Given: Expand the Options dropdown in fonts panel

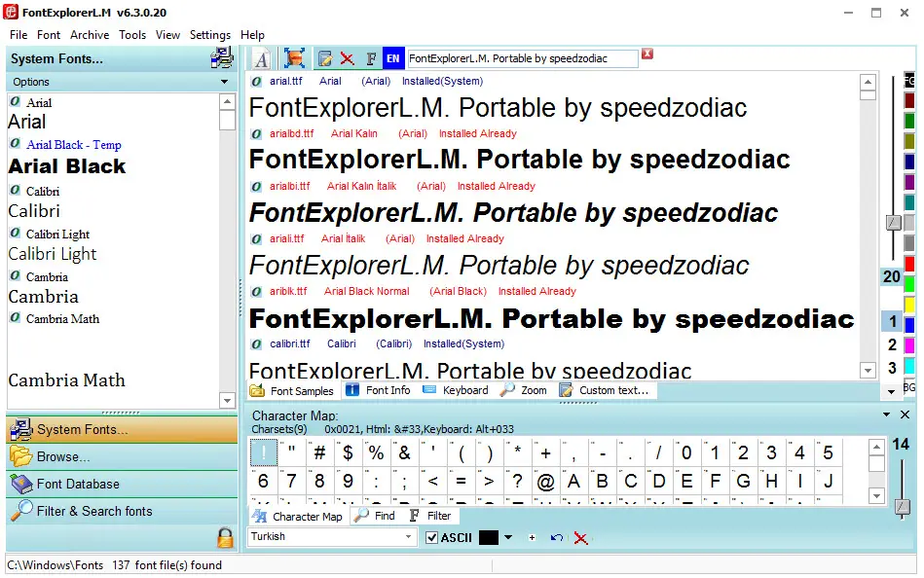Looking at the screenshot, I should coord(225,83).
